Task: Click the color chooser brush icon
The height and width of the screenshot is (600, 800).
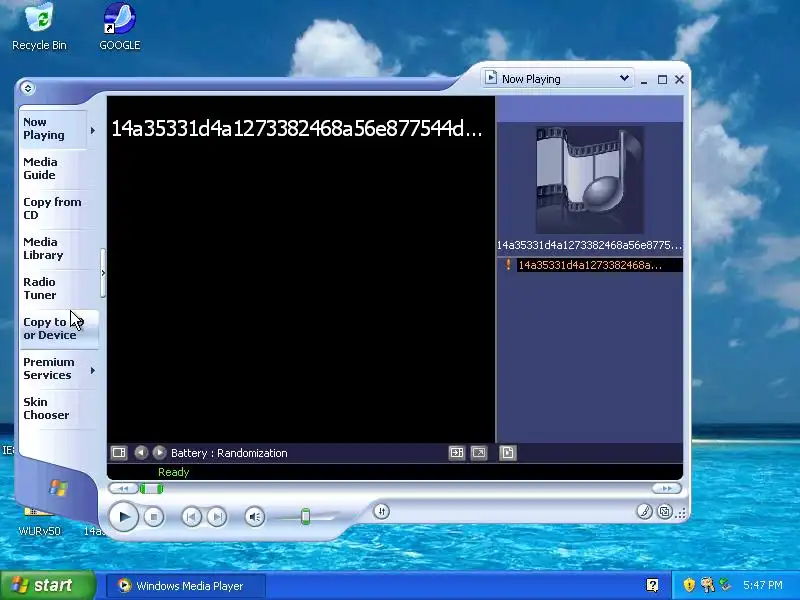Action: click(644, 511)
